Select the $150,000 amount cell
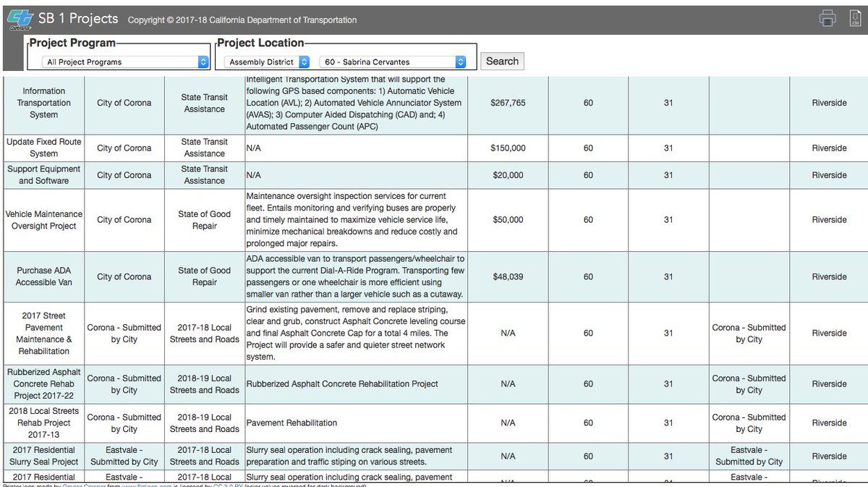The width and height of the screenshot is (868, 487). 508,148
